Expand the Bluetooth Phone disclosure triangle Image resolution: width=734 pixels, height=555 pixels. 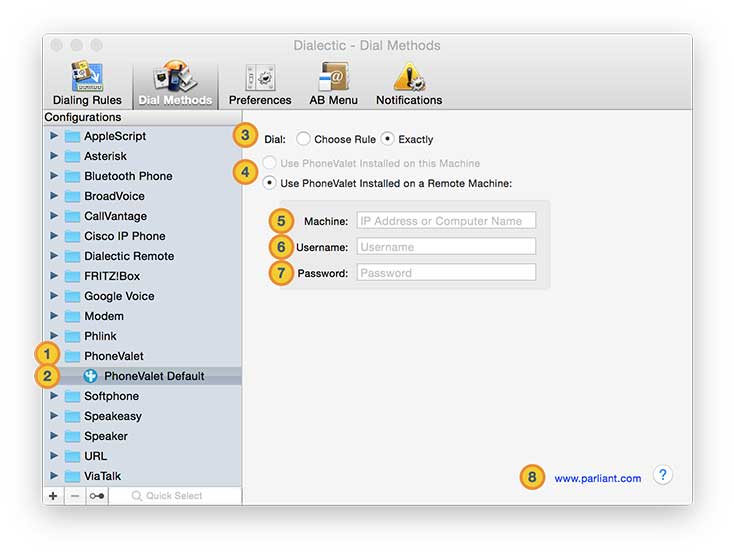click(54, 175)
